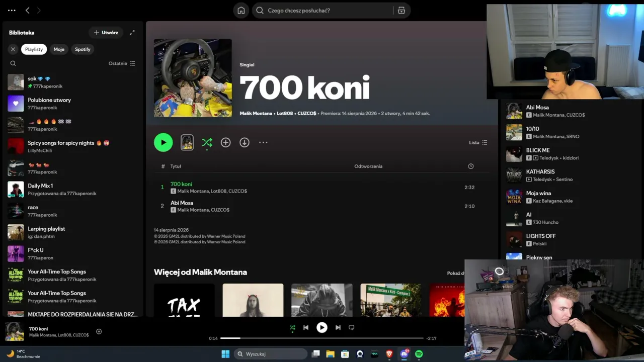Select the Moje filter chip
The height and width of the screenshot is (362, 644).
point(59,49)
